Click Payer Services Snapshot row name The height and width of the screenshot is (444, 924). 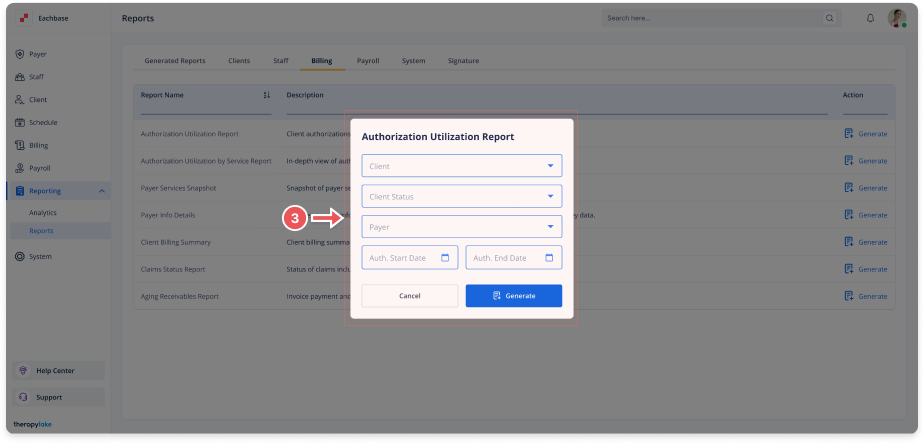(x=179, y=188)
